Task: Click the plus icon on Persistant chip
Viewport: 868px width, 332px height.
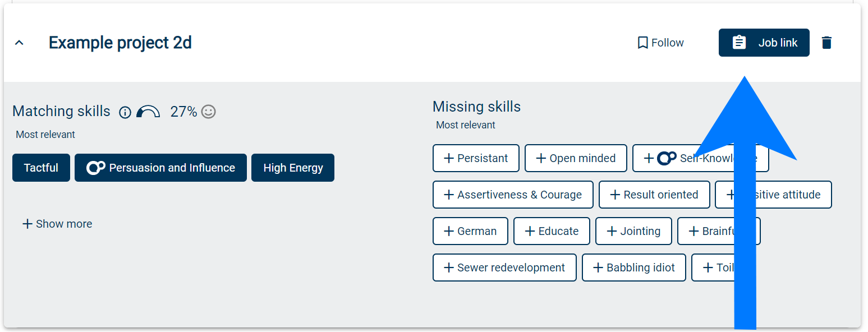Action: pos(448,158)
